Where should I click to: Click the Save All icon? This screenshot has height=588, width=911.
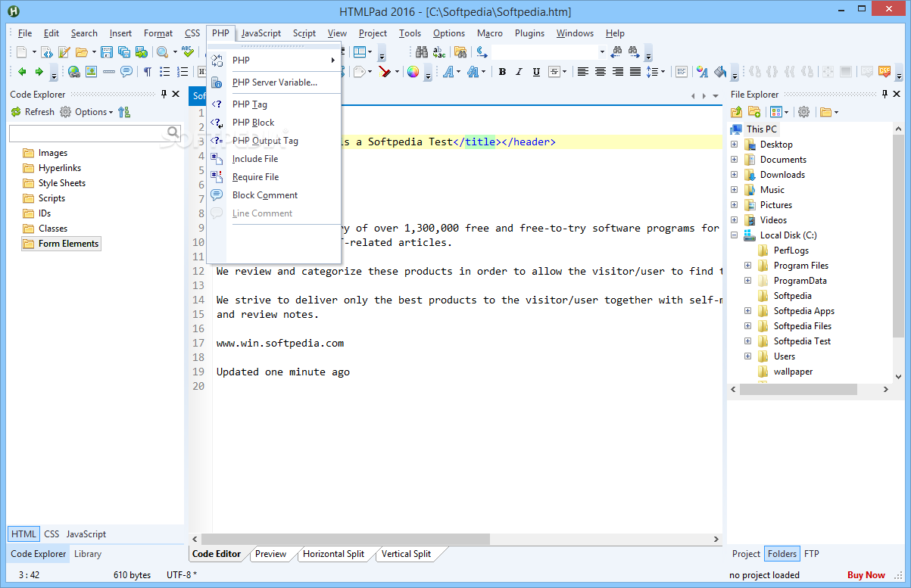[x=123, y=52]
